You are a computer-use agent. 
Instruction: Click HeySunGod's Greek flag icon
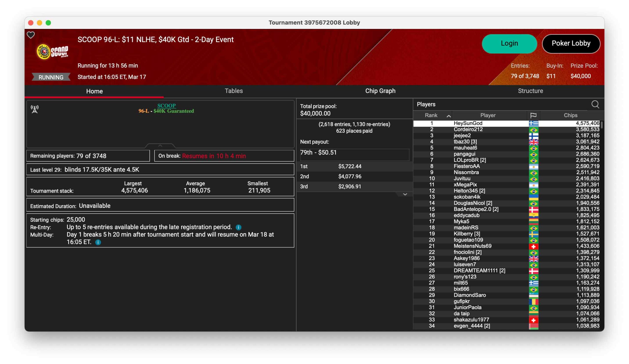[533, 123]
